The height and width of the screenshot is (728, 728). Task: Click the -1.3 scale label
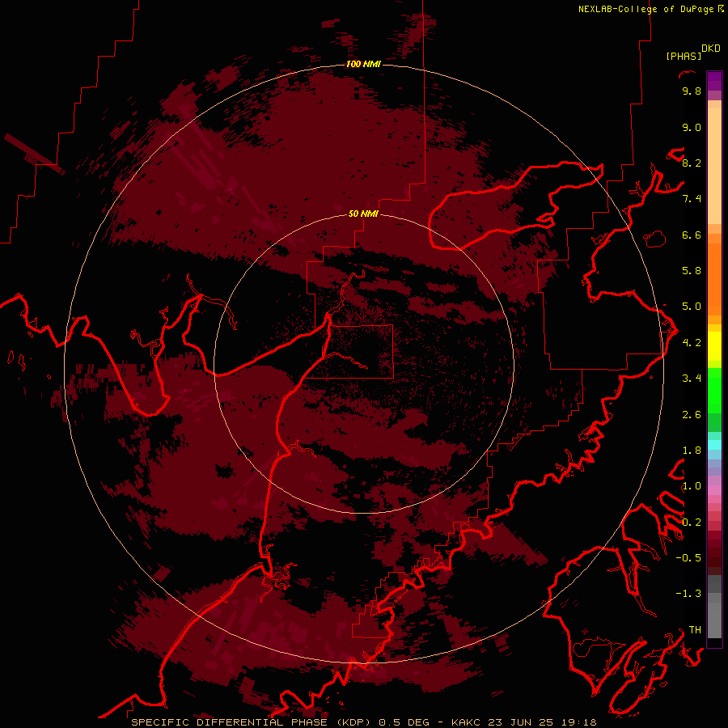click(688, 594)
